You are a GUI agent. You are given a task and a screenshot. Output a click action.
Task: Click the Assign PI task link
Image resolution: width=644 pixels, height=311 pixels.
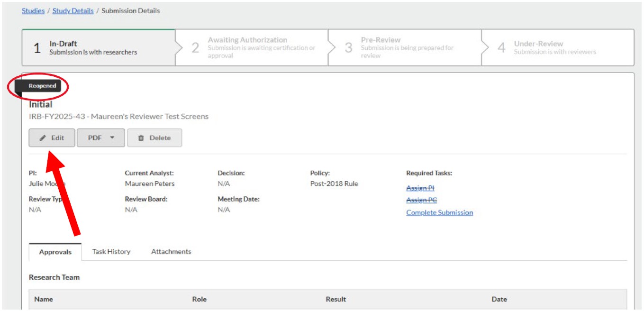tap(420, 188)
